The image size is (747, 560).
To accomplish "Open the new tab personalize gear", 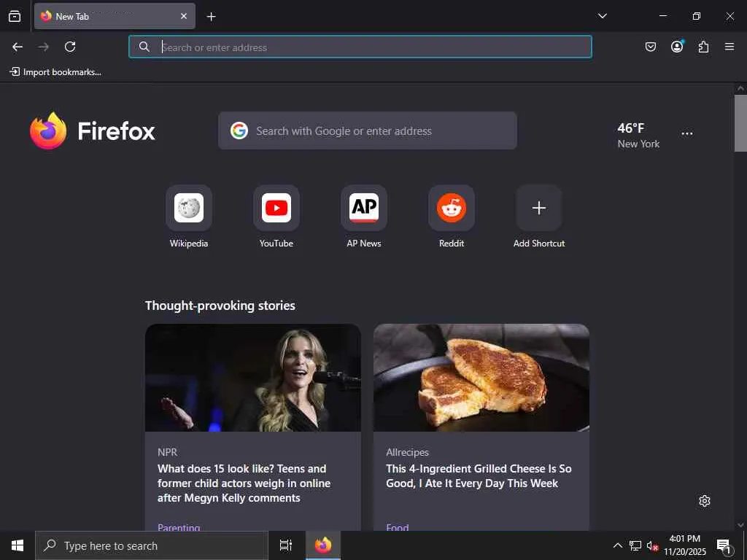I will click(705, 501).
